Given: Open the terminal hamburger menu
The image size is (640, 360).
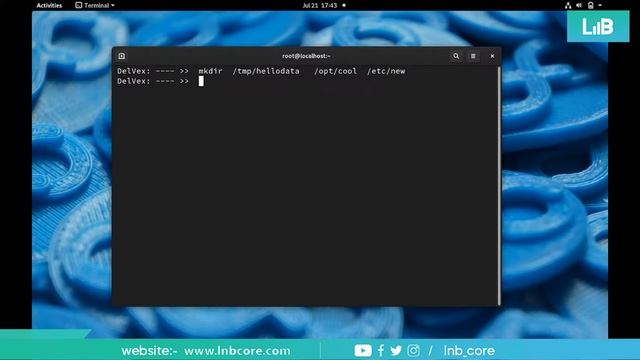Looking at the screenshot, I should 473,56.
